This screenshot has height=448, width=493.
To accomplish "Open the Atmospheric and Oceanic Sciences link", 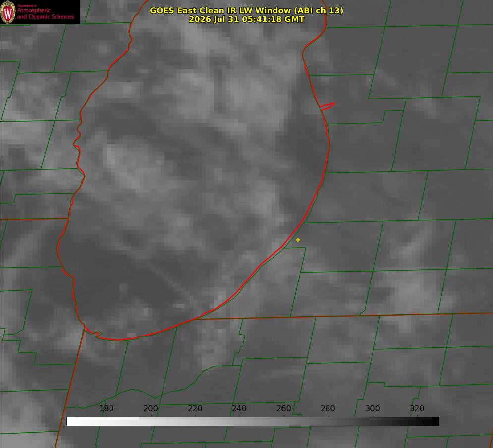I will click(x=45, y=13).
